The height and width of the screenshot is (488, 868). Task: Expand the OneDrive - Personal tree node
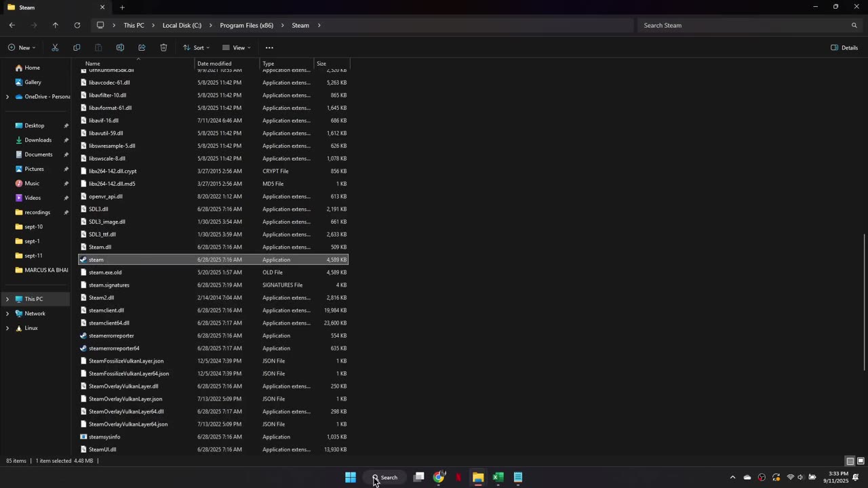[7, 97]
